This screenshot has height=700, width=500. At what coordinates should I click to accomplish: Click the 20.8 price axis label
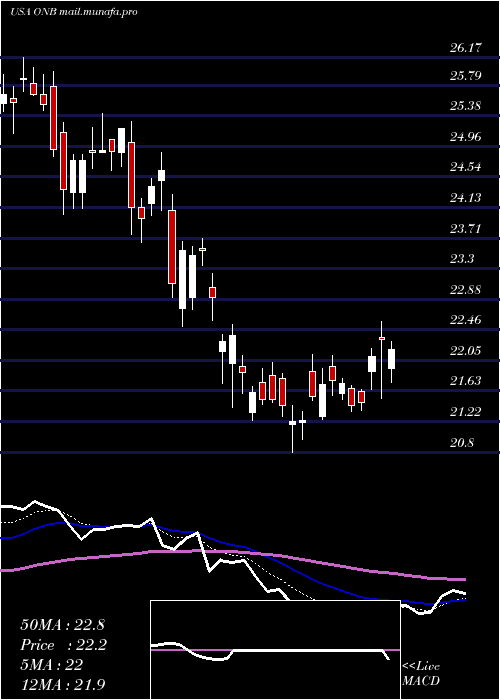pos(462,443)
